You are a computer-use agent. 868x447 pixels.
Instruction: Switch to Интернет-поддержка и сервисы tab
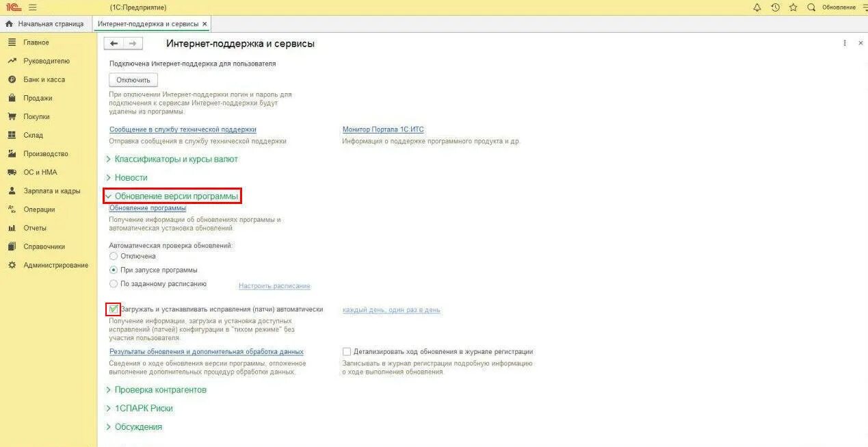[148, 24]
